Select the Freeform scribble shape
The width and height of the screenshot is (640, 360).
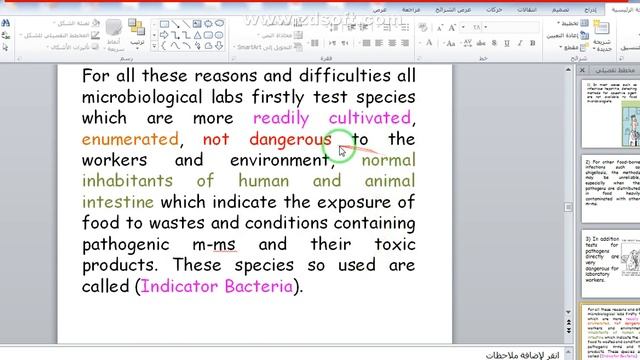click(198, 45)
